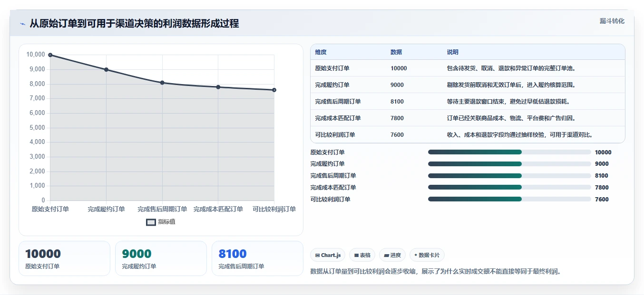Image resolution: width=644 pixels, height=295 pixels.
Task: Click the 数据卡片 tag
Action: pyautogui.click(x=427, y=255)
